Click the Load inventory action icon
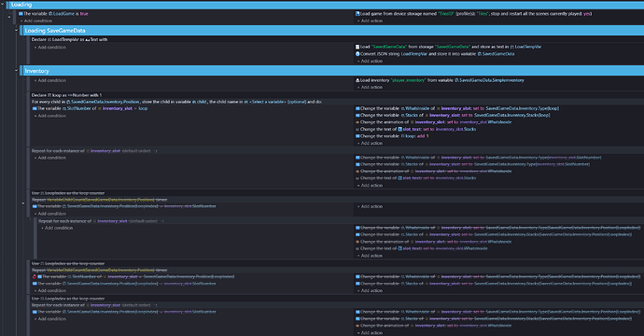This screenshot has width=644, height=336. [x=357, y=80]
